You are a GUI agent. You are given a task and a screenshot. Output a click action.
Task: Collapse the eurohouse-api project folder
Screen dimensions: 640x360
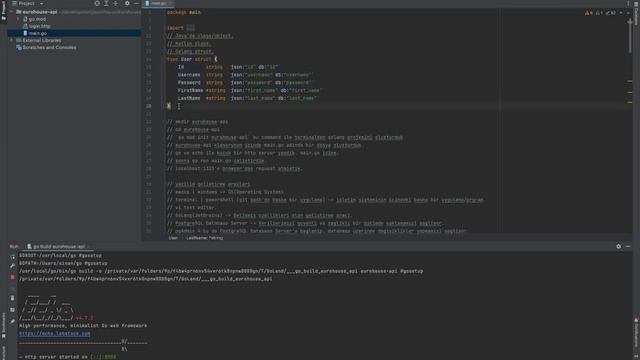click(x=12, y=12)
